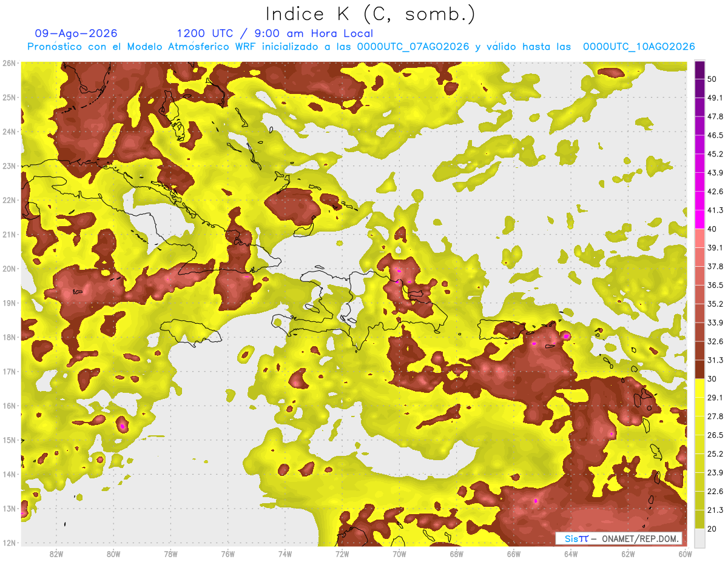This screenshot has width=728, height=562.
Task: Click the longitude axis label '76W'
Action: [227, 554]
